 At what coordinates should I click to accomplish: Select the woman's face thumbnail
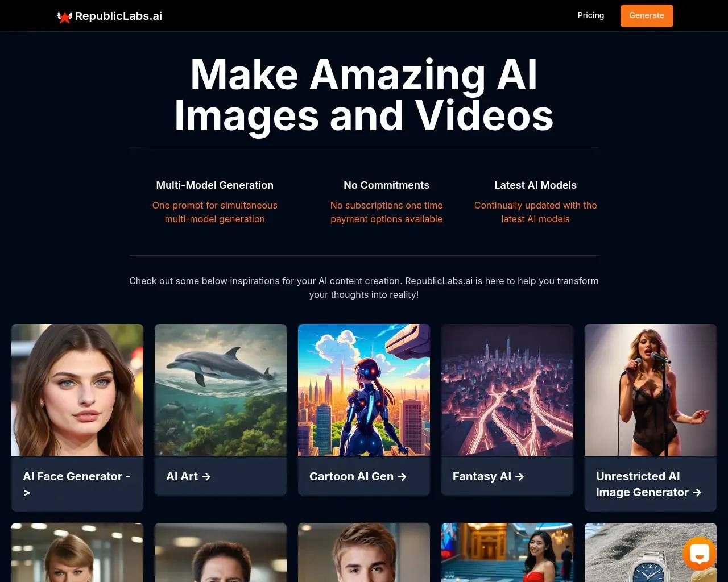77,390
